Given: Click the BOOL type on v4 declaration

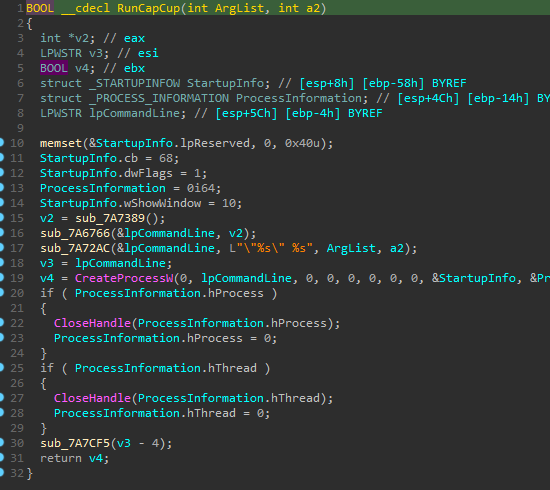Looking at the screenshot, I should click(x=54, y=68).
